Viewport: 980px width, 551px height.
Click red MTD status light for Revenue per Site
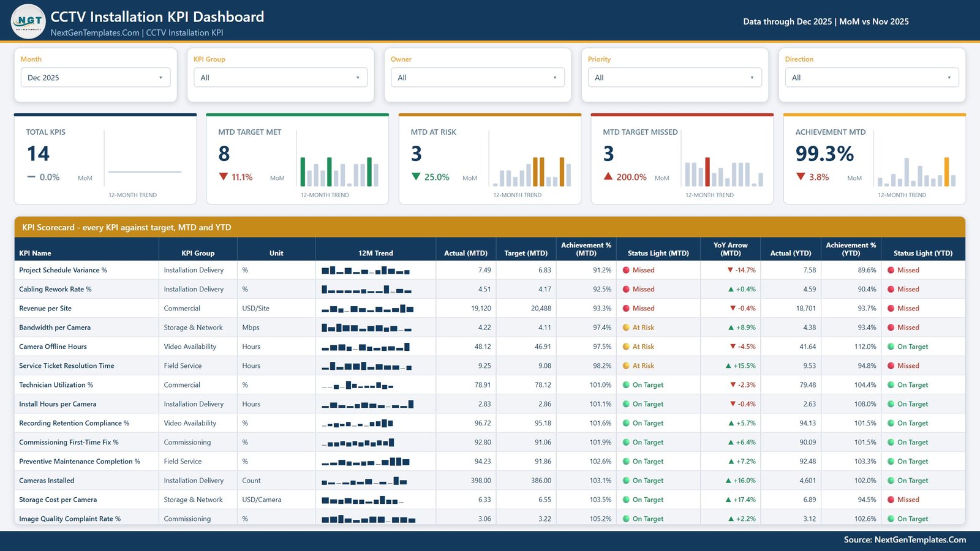click(627, 309)
